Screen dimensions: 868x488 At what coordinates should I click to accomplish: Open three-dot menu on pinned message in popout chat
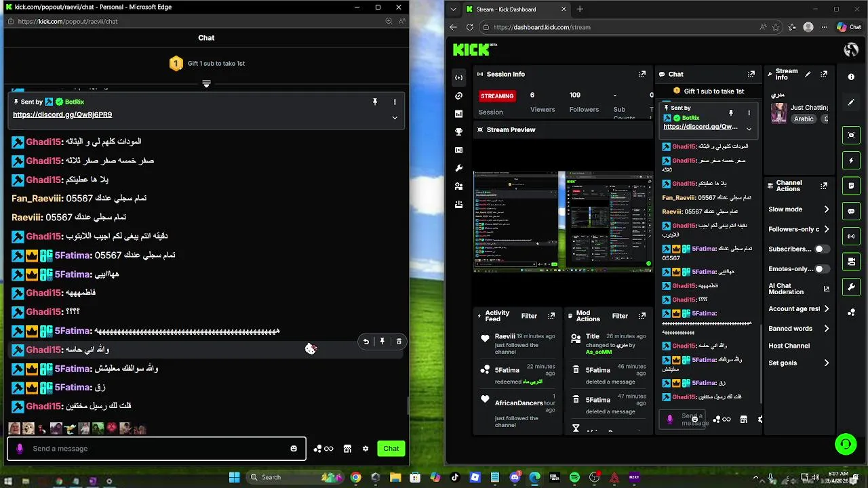tap(395, 102)
